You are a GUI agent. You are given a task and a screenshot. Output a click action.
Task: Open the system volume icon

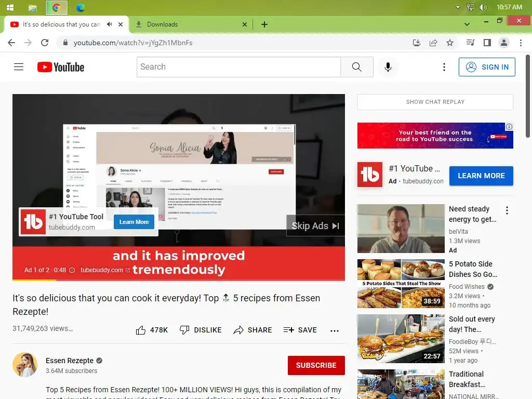(483, 7)
